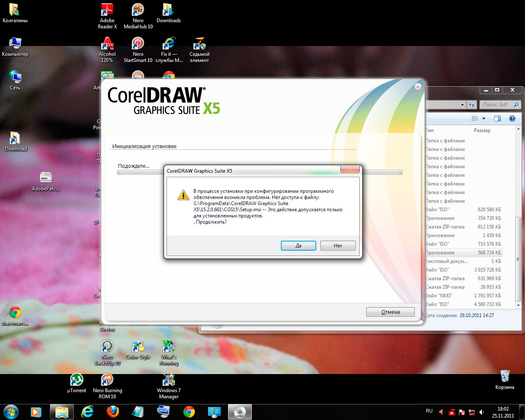Click the tray volume speaker icon
Viewport: 525px width, 420px height.
(482, 412)
